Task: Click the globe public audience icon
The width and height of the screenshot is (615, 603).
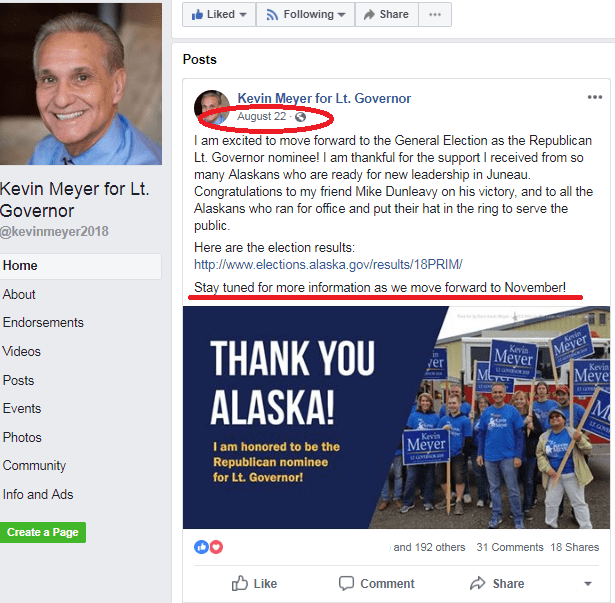Action: (x=300, y=117)
